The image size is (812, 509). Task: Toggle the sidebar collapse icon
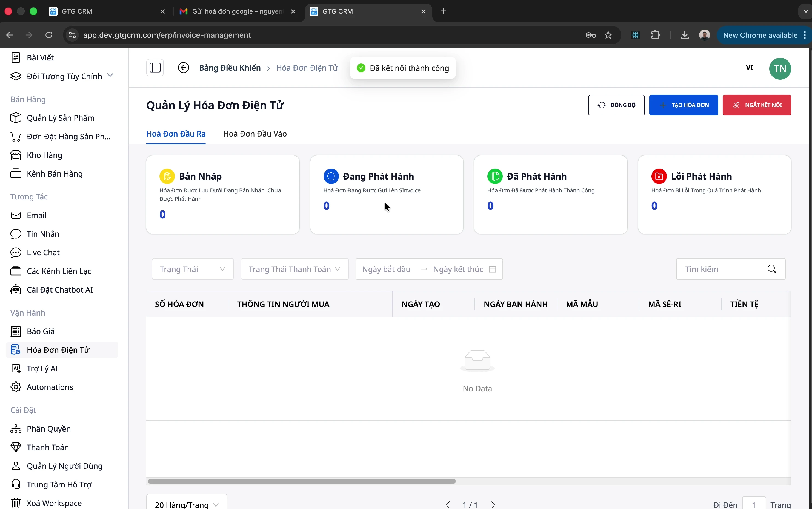pos(155,68)
